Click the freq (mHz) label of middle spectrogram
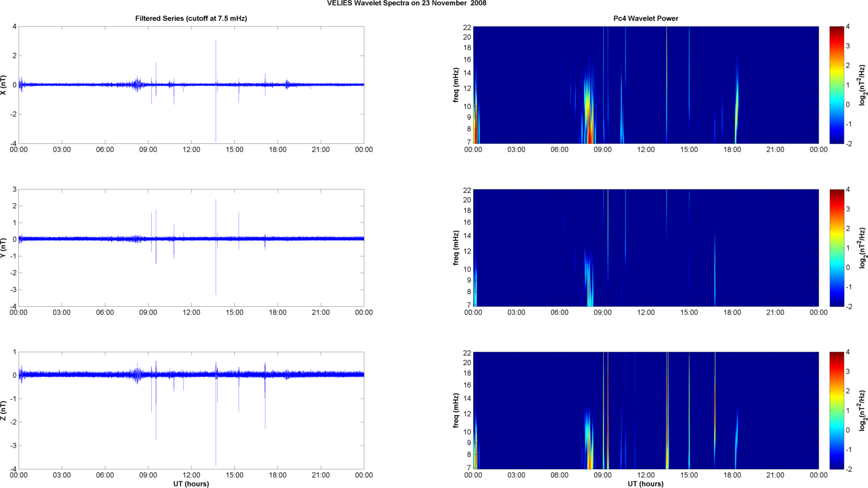The image size is (868, 488). pos(456,248)
